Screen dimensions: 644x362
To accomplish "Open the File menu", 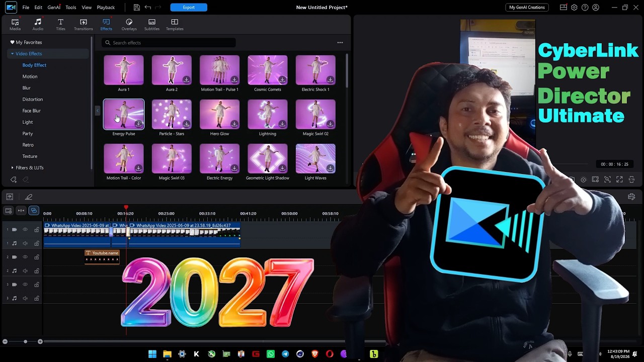I will (26, 8).
